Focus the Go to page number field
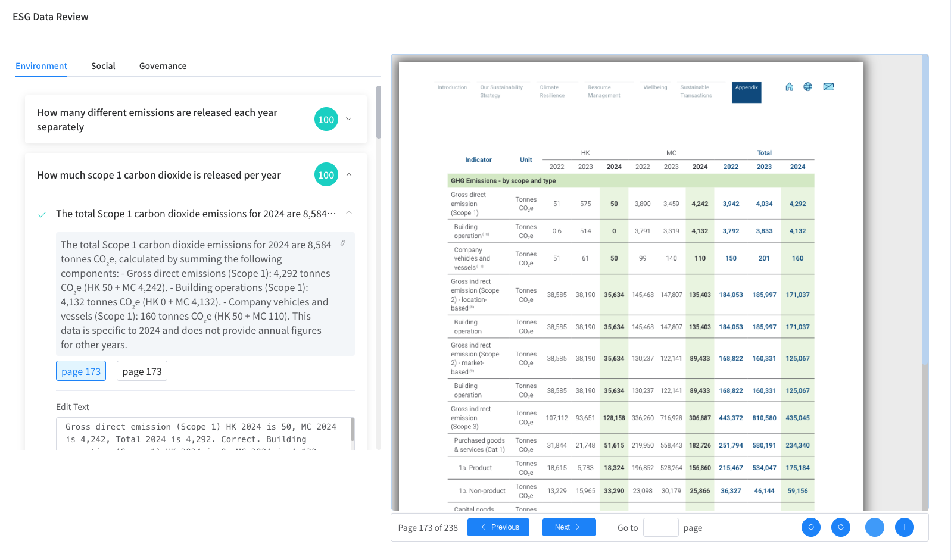The height and width of the screenshot is (560, 951). tap(660, 527)
